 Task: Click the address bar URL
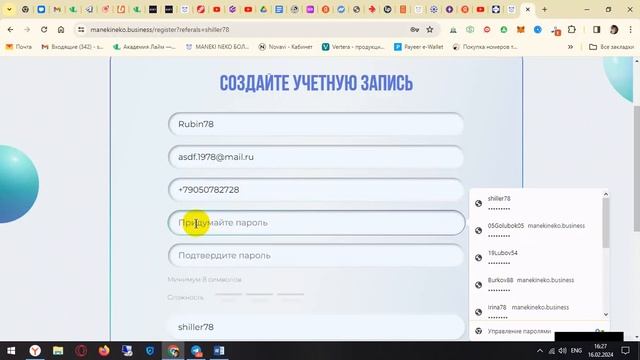point(160,29)
